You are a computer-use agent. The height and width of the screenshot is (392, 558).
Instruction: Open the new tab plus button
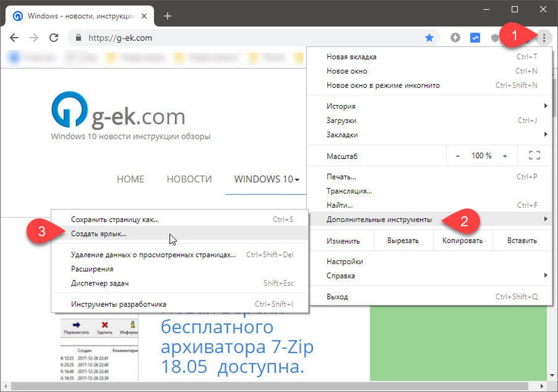pos(168,16)
